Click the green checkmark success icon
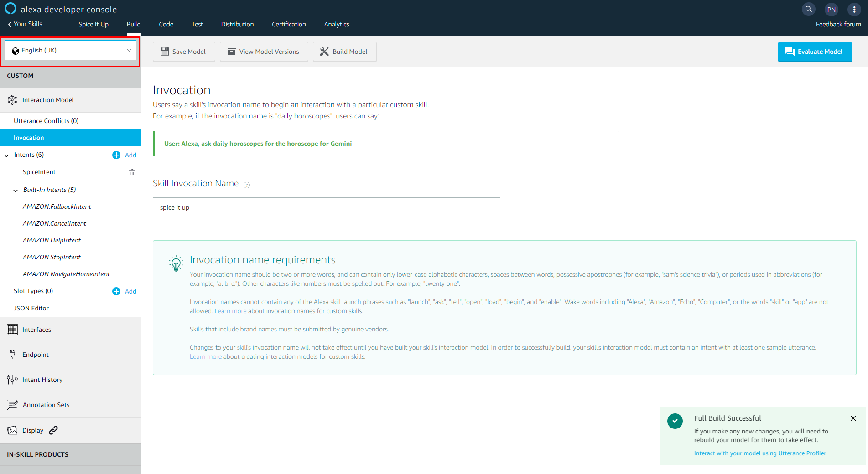 click(675, 421)
